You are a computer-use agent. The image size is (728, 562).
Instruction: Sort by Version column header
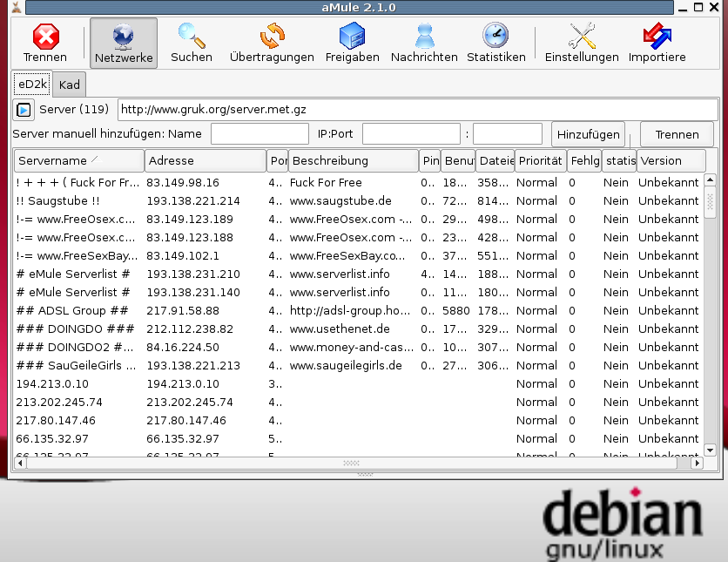pyautogui.click(x=671, y=160)
